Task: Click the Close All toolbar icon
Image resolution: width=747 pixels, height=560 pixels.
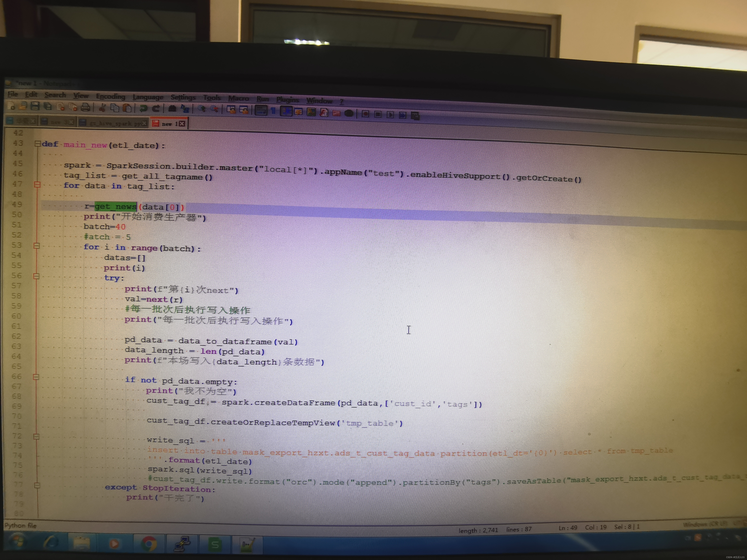Action: click(73, 107)
